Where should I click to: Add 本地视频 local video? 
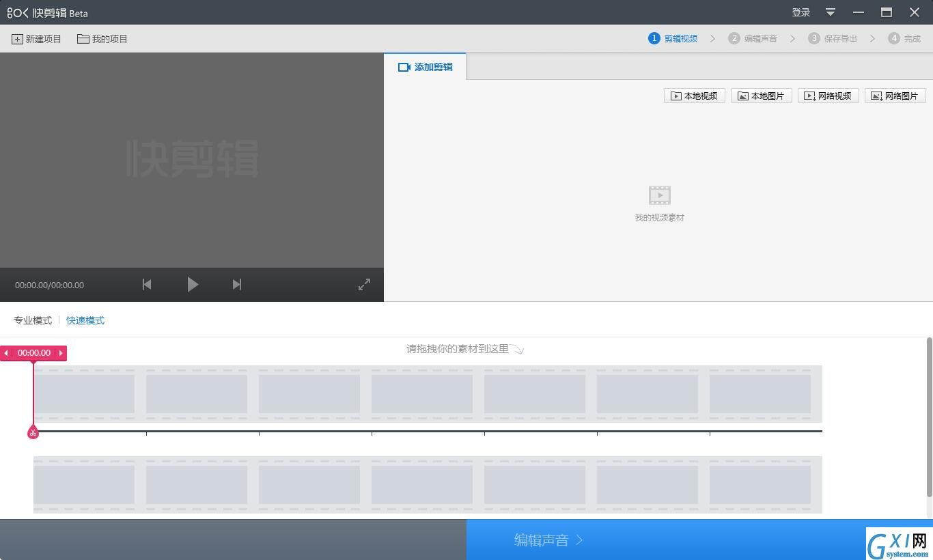pos(695,96)
